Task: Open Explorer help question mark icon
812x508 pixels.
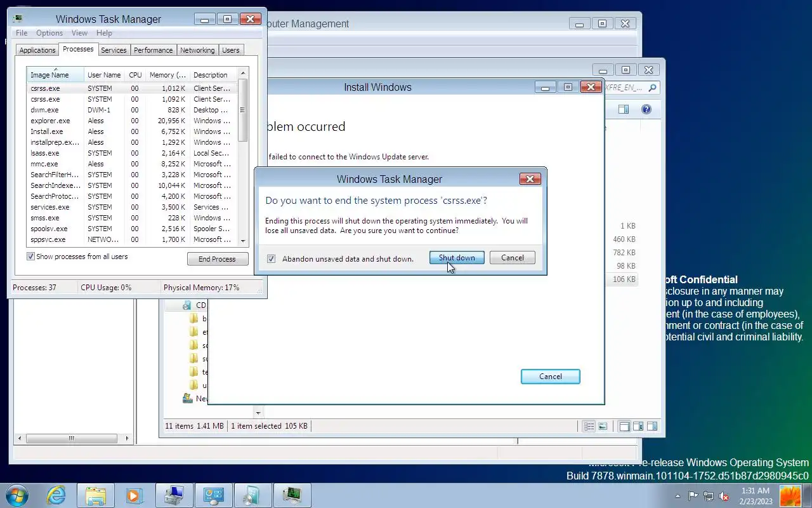Action: [646, 109]
